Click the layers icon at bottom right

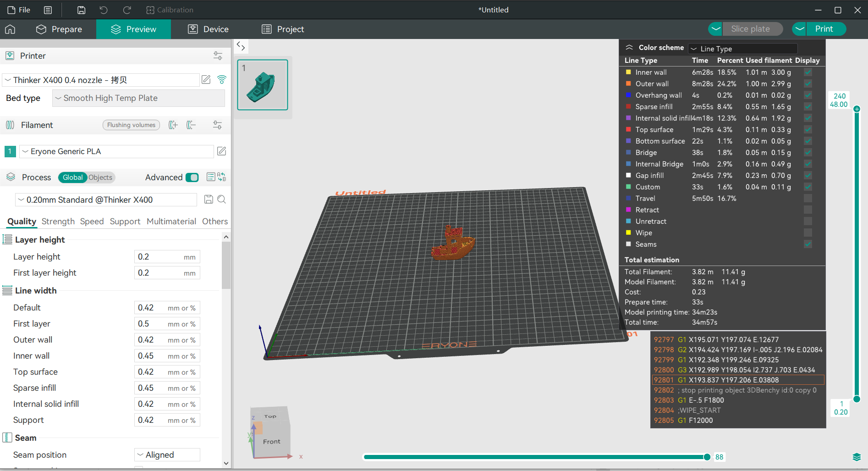(x=857, y=457)
